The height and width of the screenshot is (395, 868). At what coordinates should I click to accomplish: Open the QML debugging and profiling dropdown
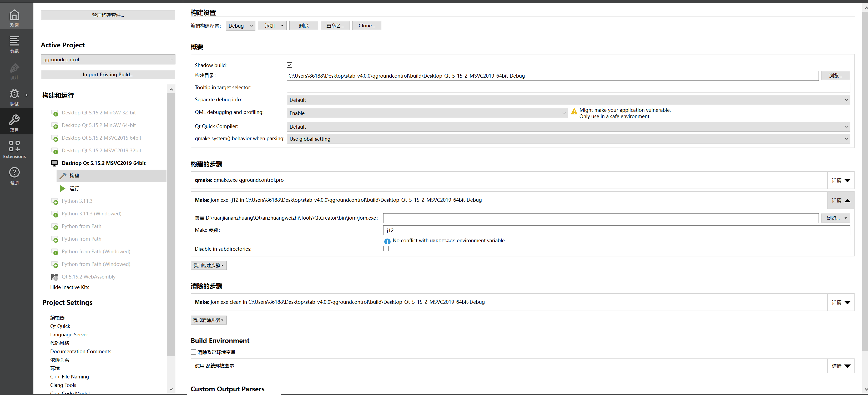tap(427, 113)
